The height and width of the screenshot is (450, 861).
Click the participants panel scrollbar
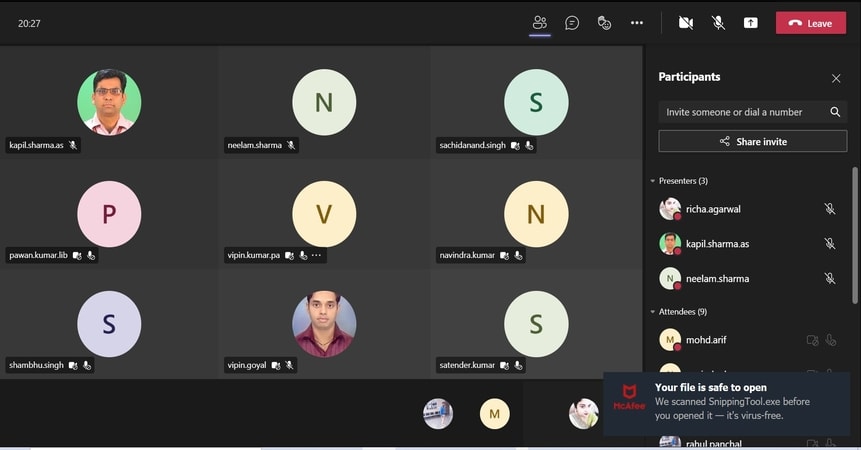pos(854,235)
